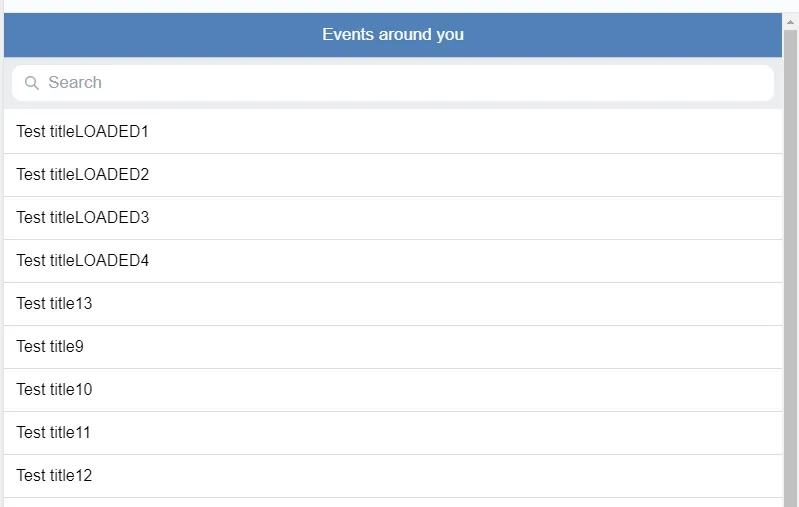The height and width of the screenshot is (507, 799).
Task: Open the Test titleLOADED1 event
Action: 82,131
